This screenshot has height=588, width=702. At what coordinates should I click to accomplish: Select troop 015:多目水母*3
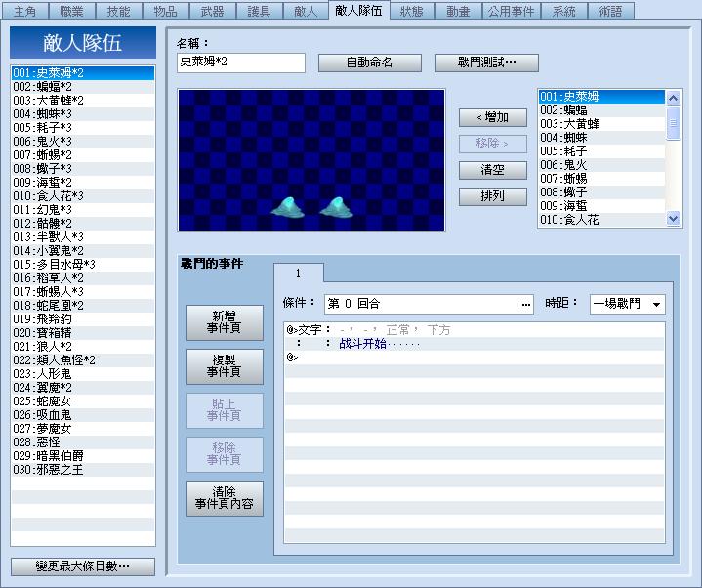coord(83,265)
